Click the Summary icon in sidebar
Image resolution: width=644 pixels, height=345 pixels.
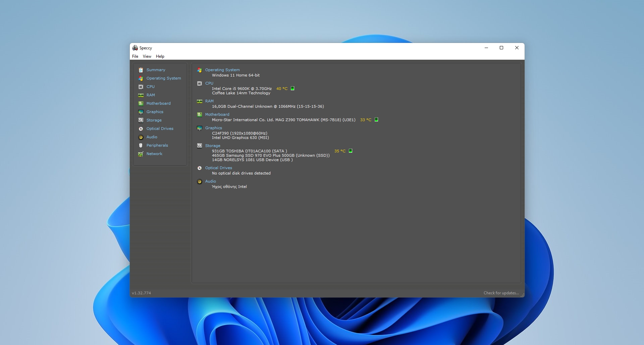coord(141,70)
